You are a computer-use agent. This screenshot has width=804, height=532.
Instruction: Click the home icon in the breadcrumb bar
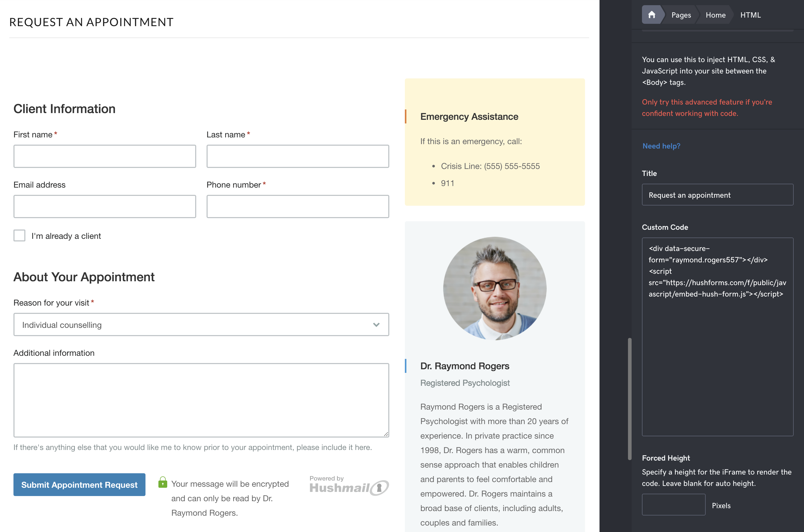[652, 14]
